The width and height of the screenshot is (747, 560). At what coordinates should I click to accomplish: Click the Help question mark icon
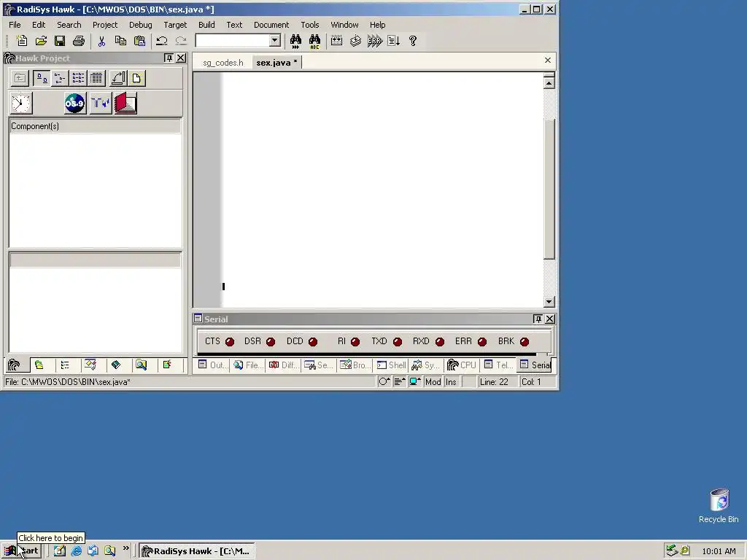pos(413,41)
